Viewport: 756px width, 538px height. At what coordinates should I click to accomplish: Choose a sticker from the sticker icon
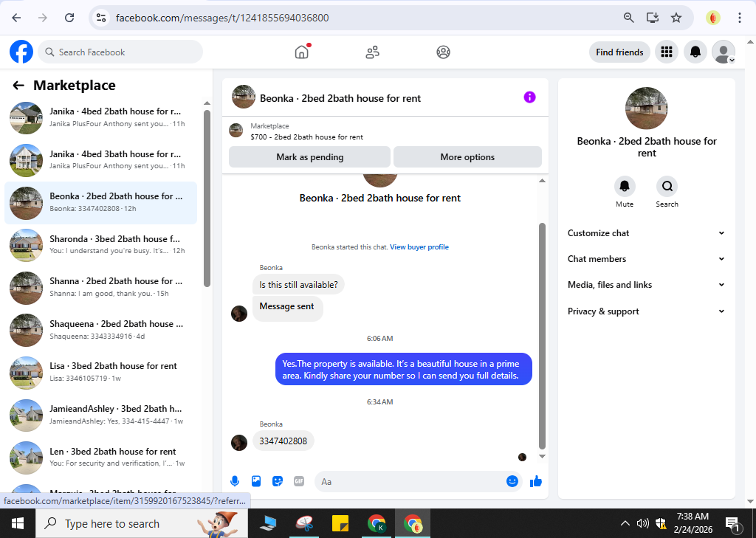click(x=278, y=481)
